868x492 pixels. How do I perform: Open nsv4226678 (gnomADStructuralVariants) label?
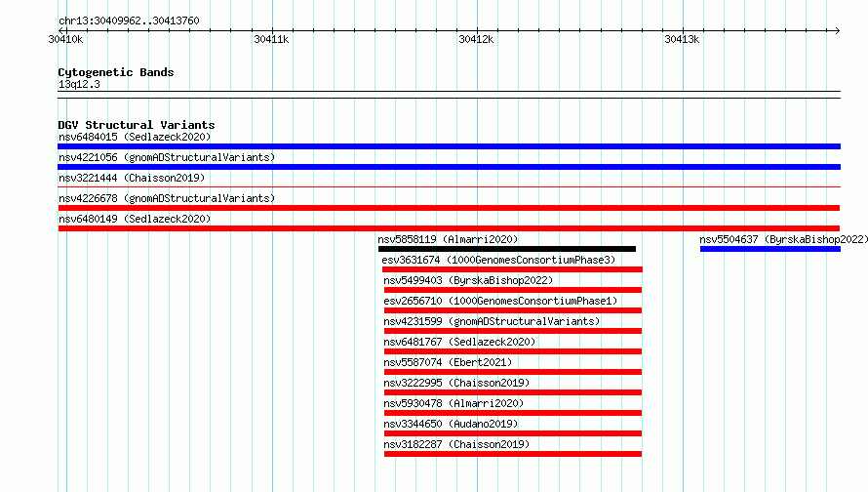(167, 198)
